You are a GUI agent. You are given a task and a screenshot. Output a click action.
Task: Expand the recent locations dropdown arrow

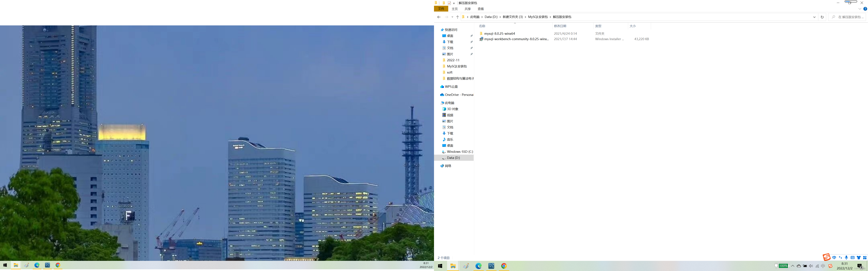click(452, 17)
